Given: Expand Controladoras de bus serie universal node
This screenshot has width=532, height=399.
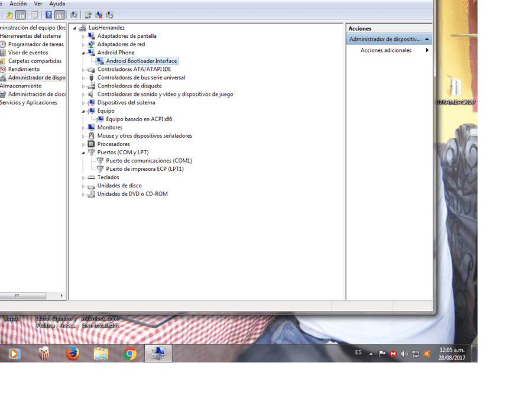Looking at the screenshot, I should click(x=83, y=78).
